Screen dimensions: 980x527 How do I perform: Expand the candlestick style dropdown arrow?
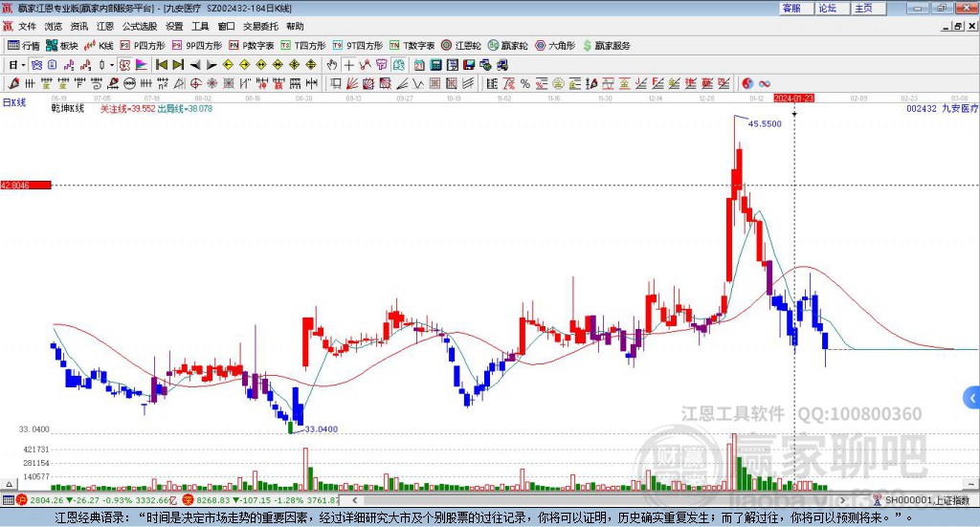click(112, 65)
